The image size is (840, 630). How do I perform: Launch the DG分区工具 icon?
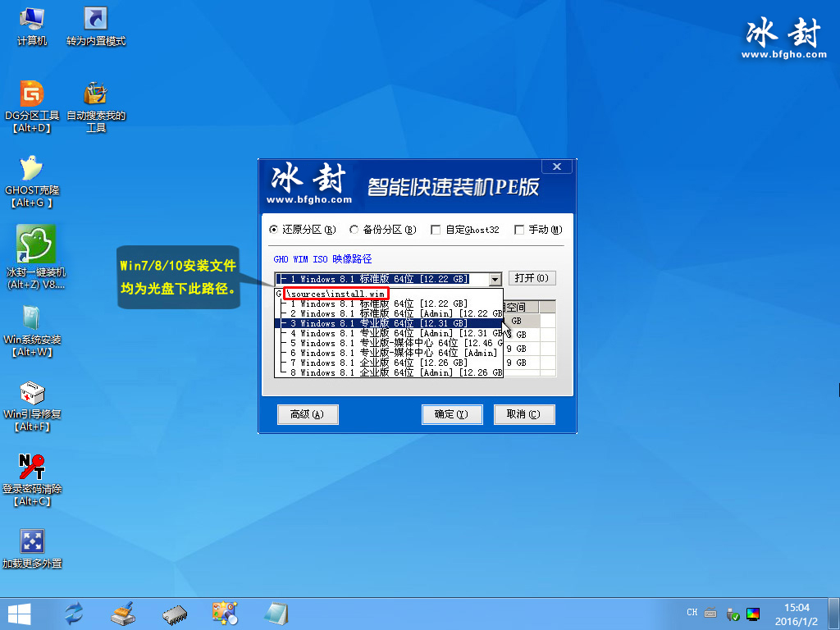click(x=32, y=106)
